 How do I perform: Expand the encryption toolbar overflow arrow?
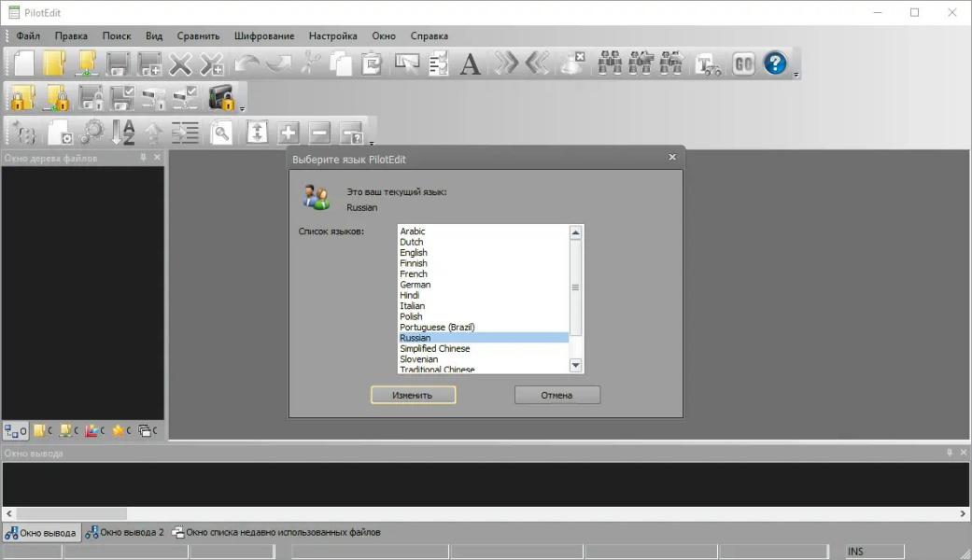[242, 108]
